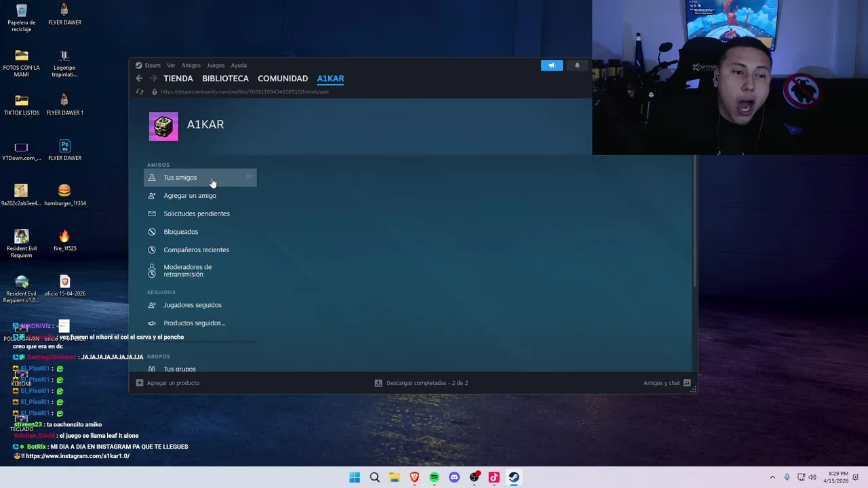Click the microphone tray icon
The image size is (868, 488).
787,477
